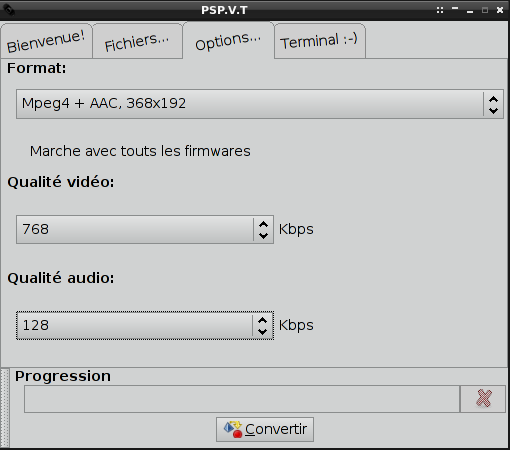Click the dotted grip handle beside Progression
The width and height of the screenshot is (510, 450).
[x=5, y=408]
